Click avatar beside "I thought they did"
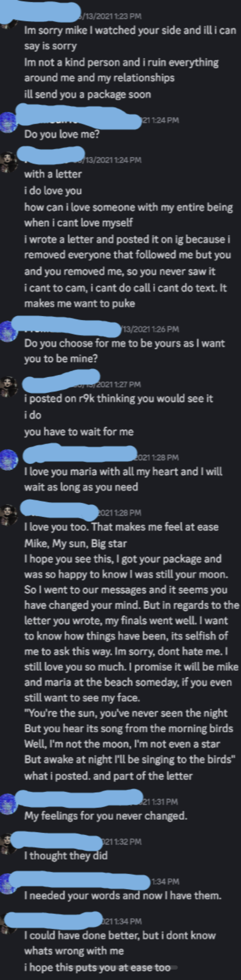 [x=8, y=843]
